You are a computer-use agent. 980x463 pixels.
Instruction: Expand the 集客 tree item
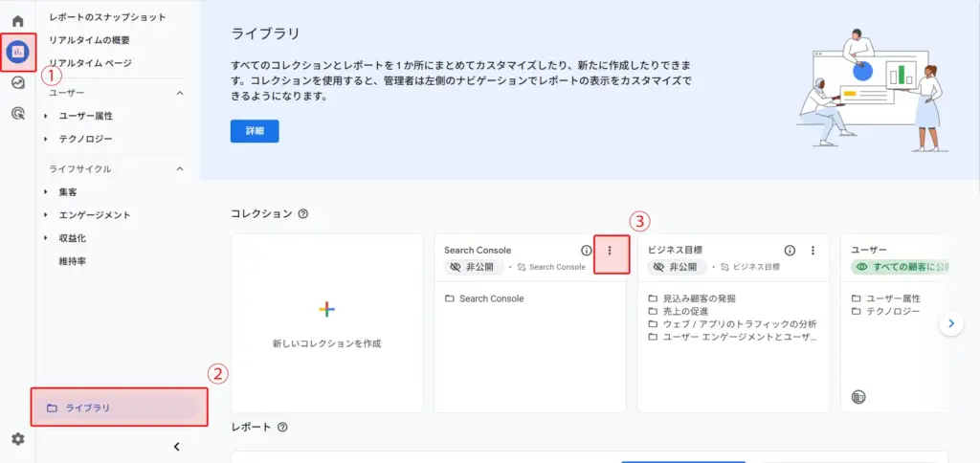pyautogui.click(x=46, y=192)
